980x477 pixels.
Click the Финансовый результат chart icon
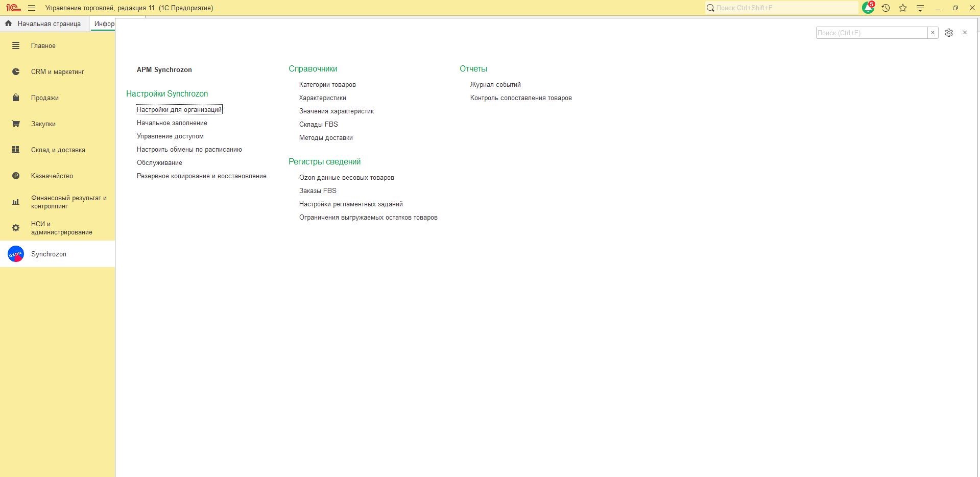click(16, 202)
